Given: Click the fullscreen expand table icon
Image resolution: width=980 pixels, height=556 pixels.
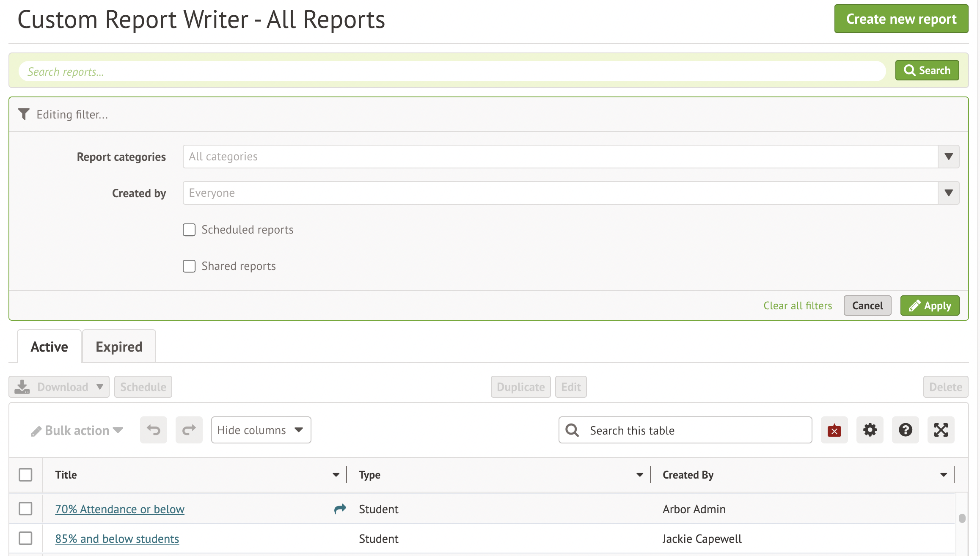Looking at the screenshot, I should pos(941,430).
